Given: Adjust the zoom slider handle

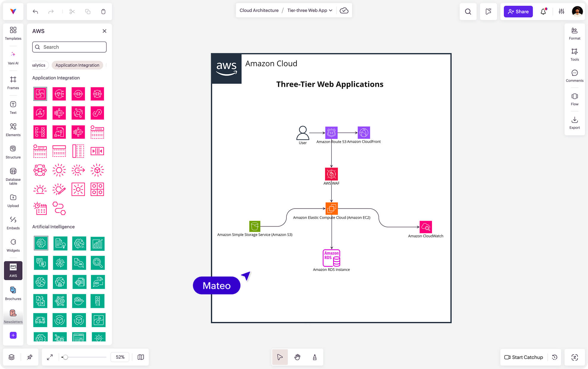Looking at the screenshot, I should [x=65, y=357].
